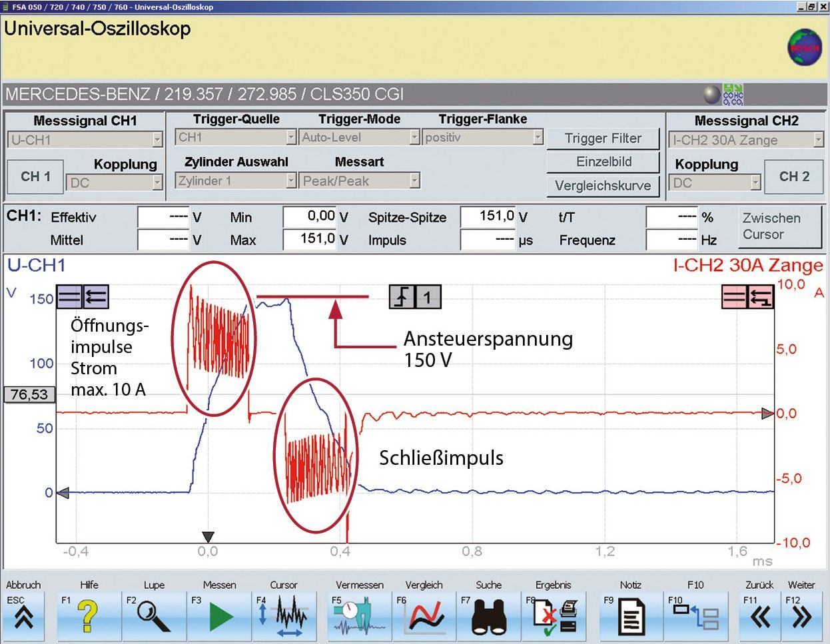Click the Ergebnis print results icon

point(554,615)
